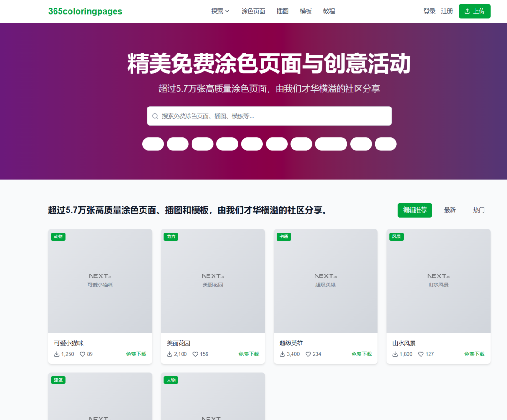Open the 探索 dropdown menu
This screenshot has width=507, height=420.
[219, 11]
